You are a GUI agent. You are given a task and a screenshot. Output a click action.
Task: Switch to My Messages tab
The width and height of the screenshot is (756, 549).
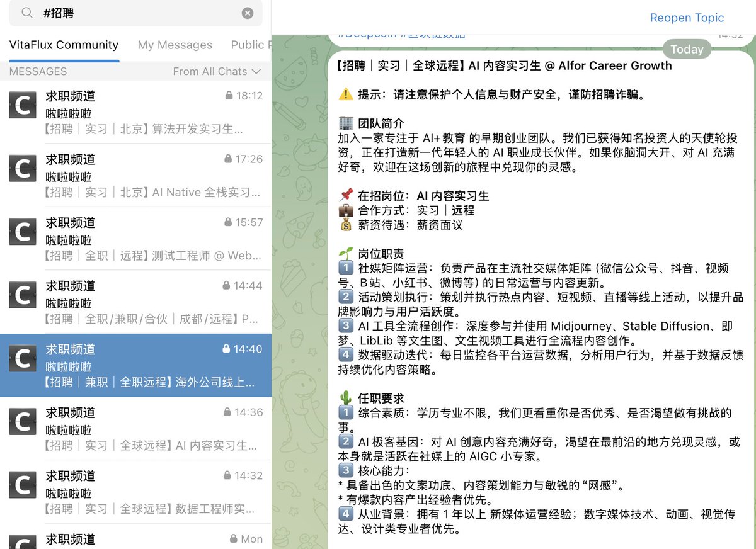point(175,45)
